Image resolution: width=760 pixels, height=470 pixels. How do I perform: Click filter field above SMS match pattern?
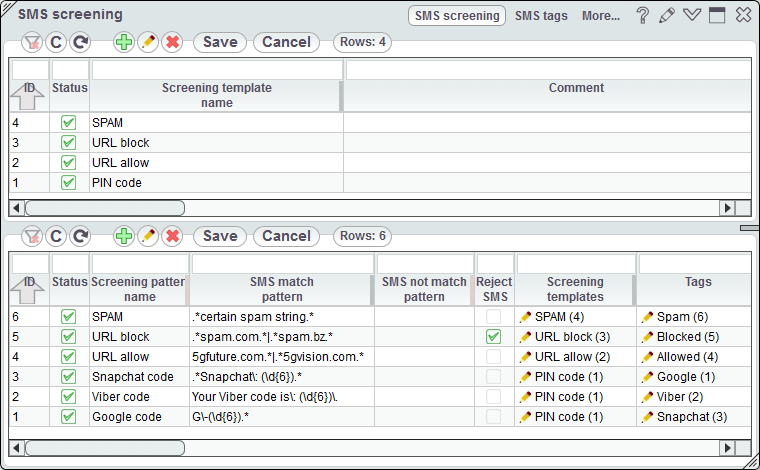283,264
